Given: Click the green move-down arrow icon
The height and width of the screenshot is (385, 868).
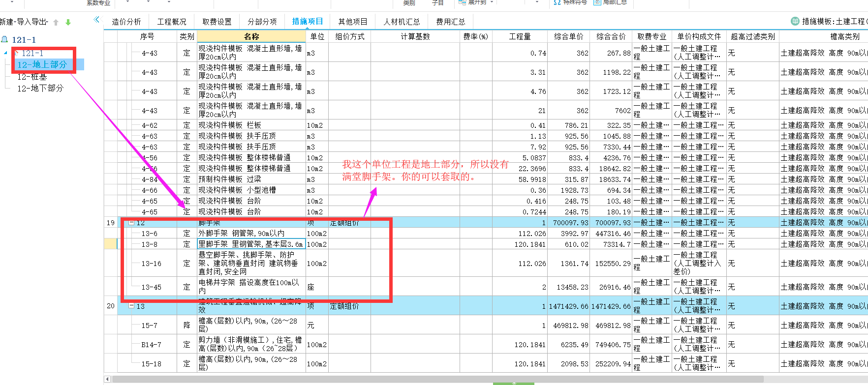Looking at the screenshot, I should [x=68, y=22].
